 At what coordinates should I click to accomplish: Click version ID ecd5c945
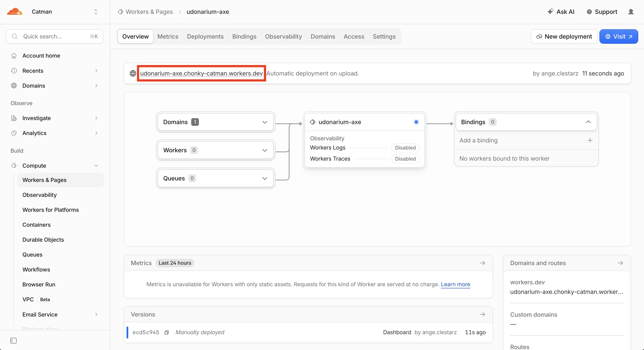point(146,333)
